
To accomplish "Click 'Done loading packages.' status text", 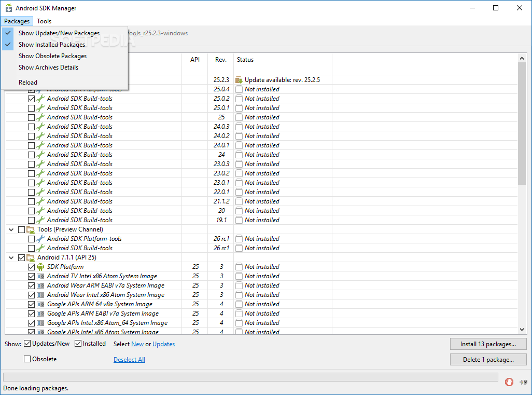I will tap(36, 388).
